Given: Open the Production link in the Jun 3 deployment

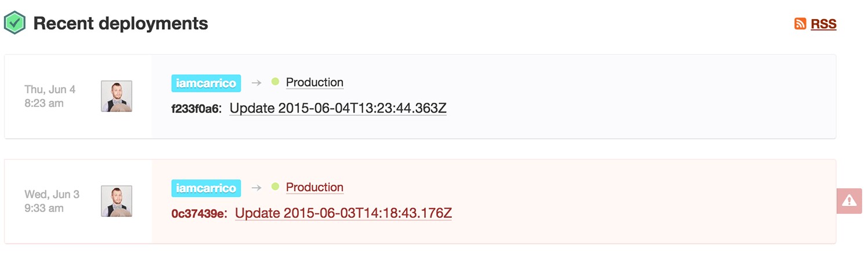Looking at the screenshot, I should (314, 187).
